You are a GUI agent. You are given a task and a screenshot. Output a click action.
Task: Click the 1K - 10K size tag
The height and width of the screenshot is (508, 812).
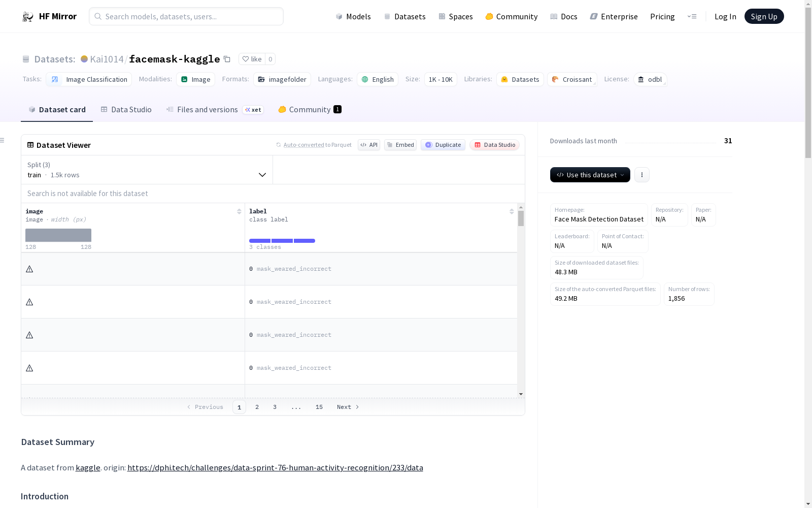click(x=441, y=79)
